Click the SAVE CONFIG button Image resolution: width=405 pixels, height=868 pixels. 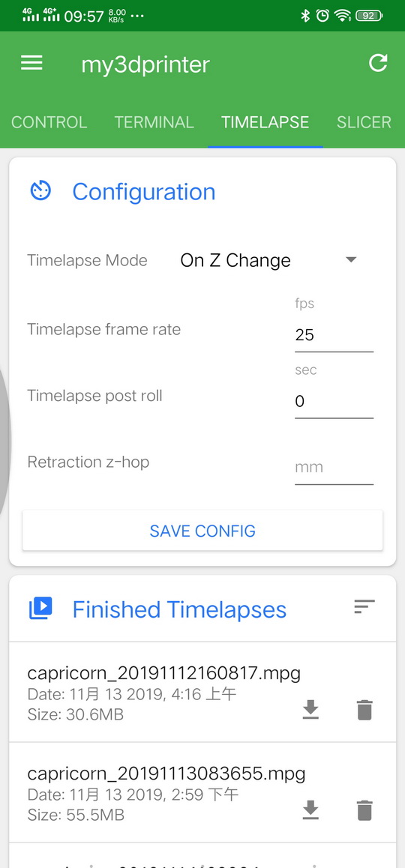(x=202, y=531)
